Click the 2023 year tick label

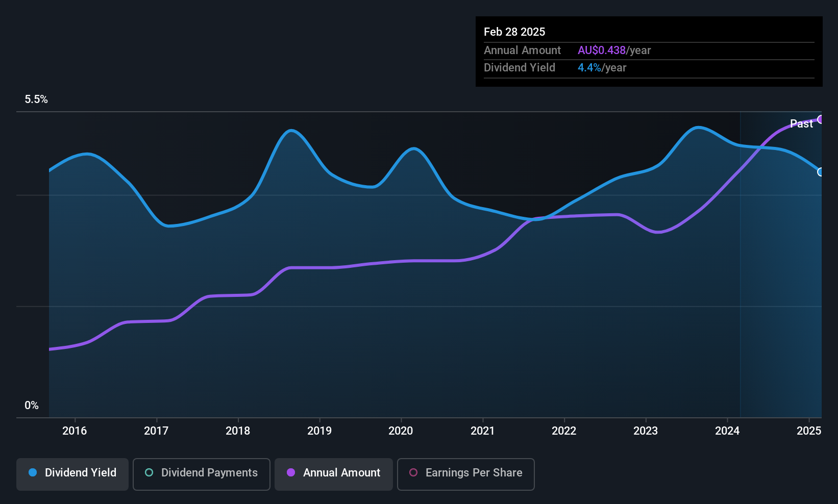click(646, 431)
